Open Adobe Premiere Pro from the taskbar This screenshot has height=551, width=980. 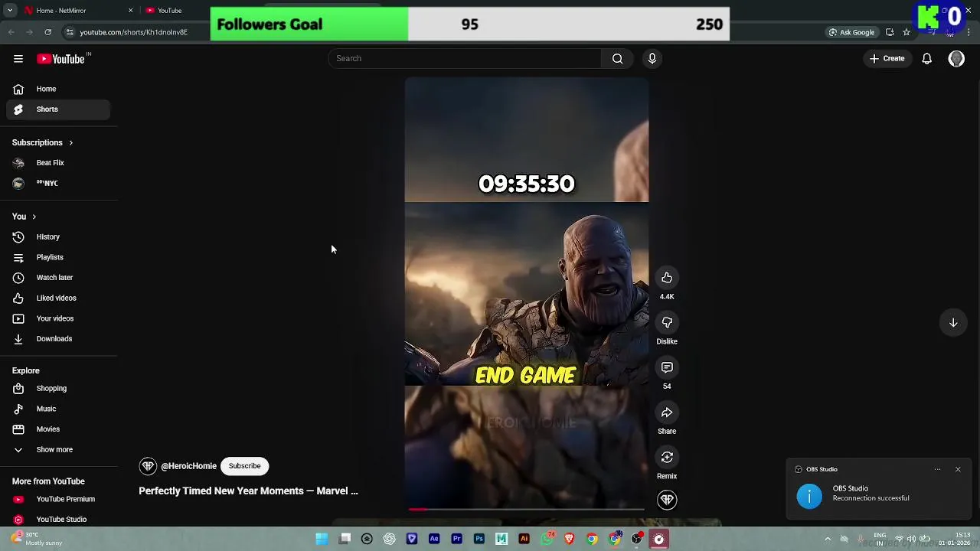tap(456, 539)
